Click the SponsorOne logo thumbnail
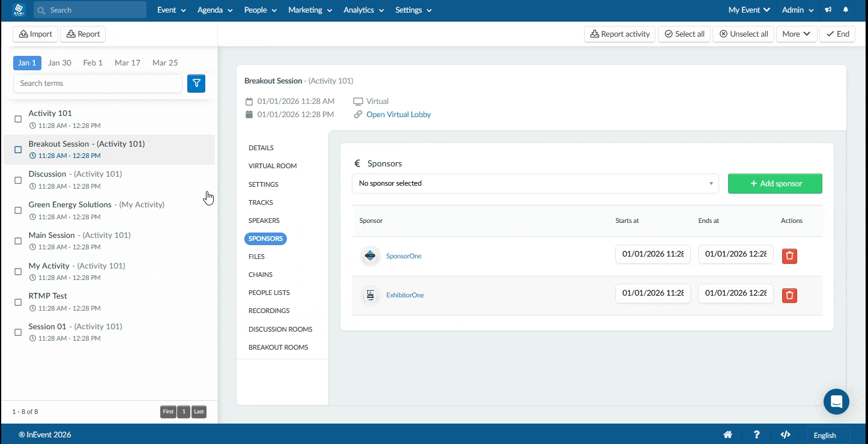 coord(370,256)
